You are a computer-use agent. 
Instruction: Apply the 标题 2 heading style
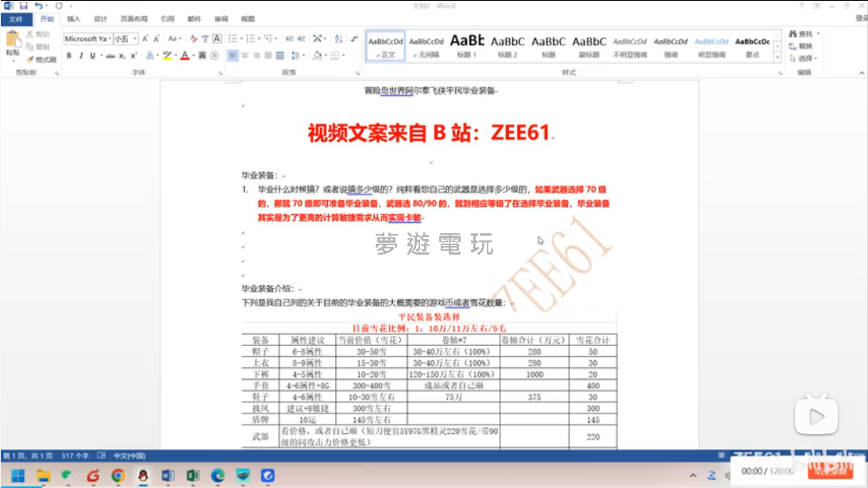point(507,46)
